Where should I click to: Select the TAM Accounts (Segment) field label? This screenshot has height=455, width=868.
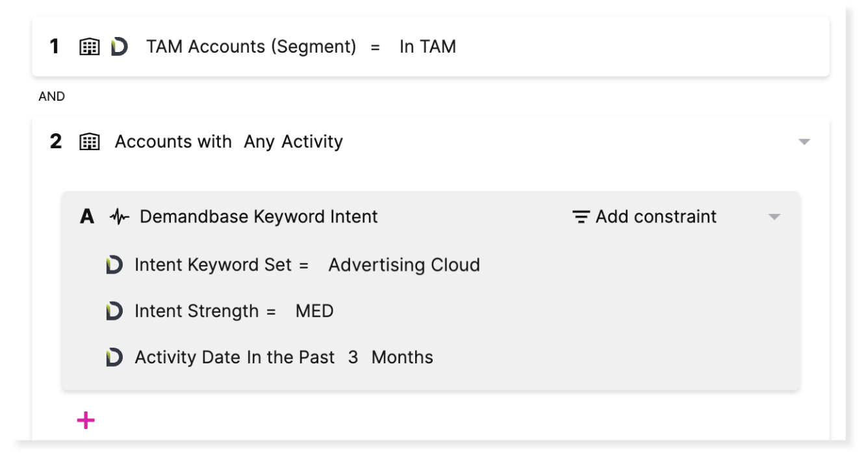point(251,47)
